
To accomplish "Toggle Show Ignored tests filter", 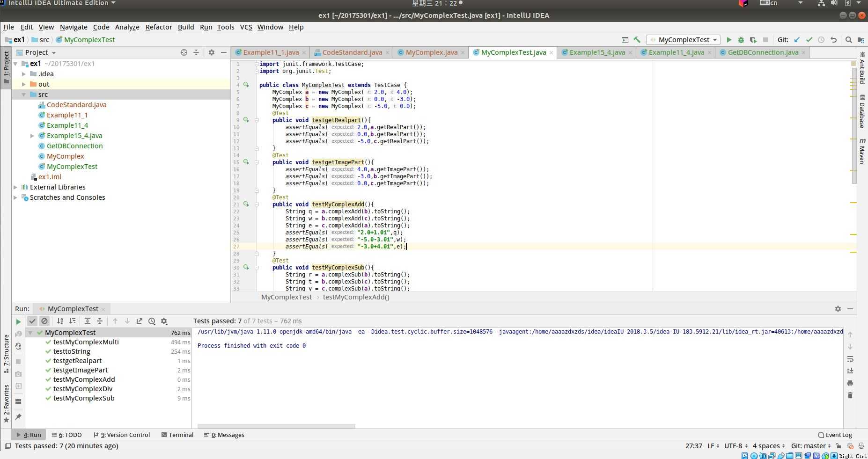I will tap(44, 321).
